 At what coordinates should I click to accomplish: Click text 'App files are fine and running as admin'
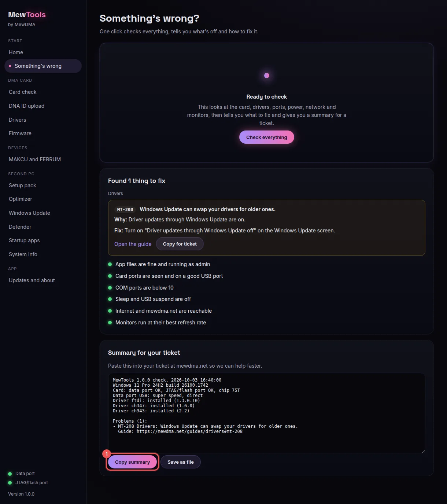163,264
